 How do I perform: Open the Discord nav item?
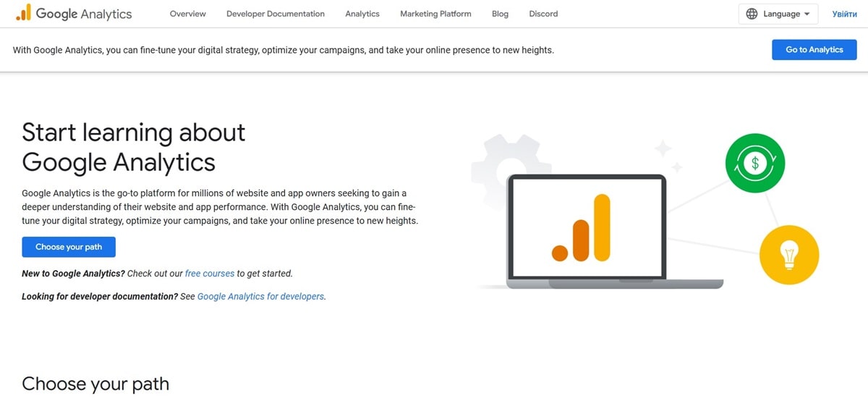pos(543,14)
